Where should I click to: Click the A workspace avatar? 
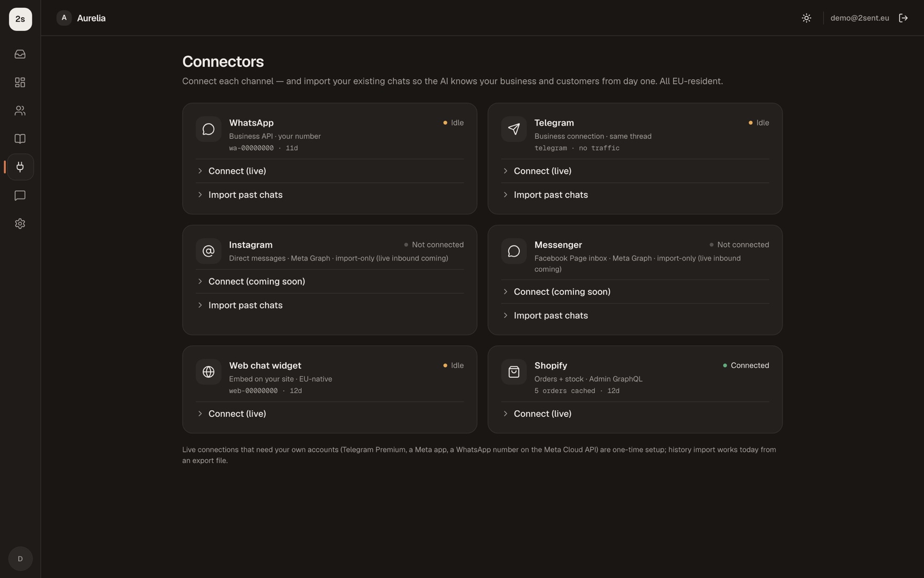pos(64,18)
